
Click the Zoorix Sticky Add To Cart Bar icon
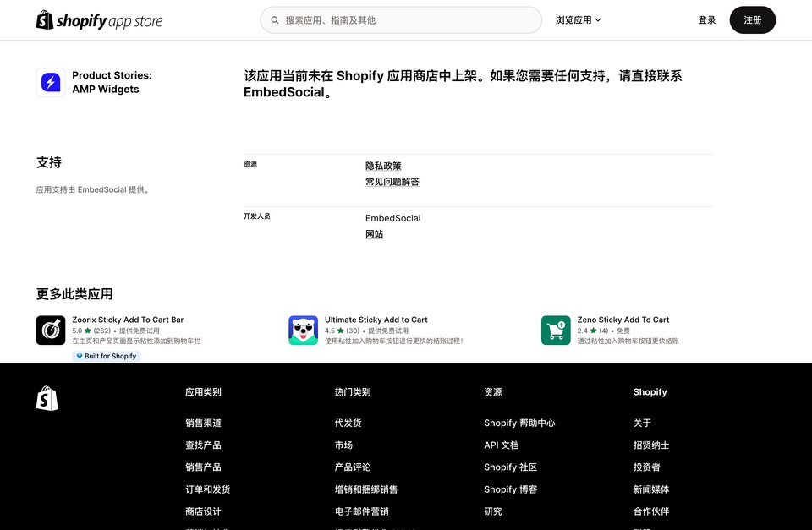pyautogui.click(x=51, y=331)
